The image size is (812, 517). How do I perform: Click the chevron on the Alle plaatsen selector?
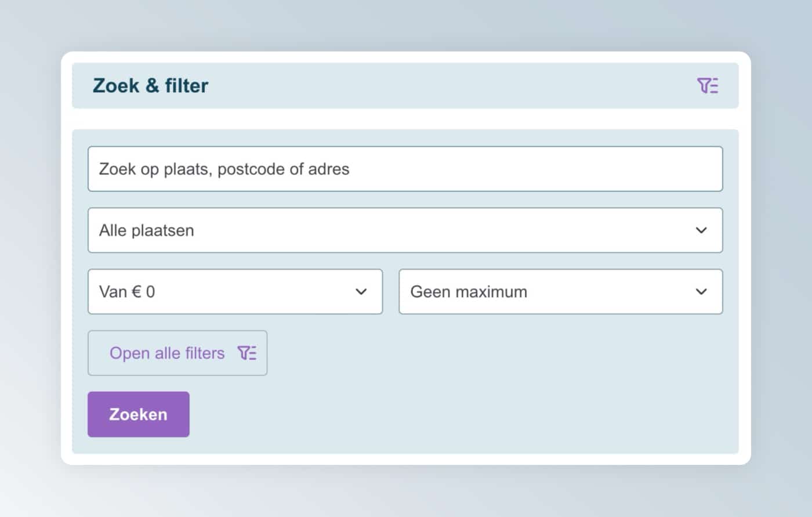(701, 230)
